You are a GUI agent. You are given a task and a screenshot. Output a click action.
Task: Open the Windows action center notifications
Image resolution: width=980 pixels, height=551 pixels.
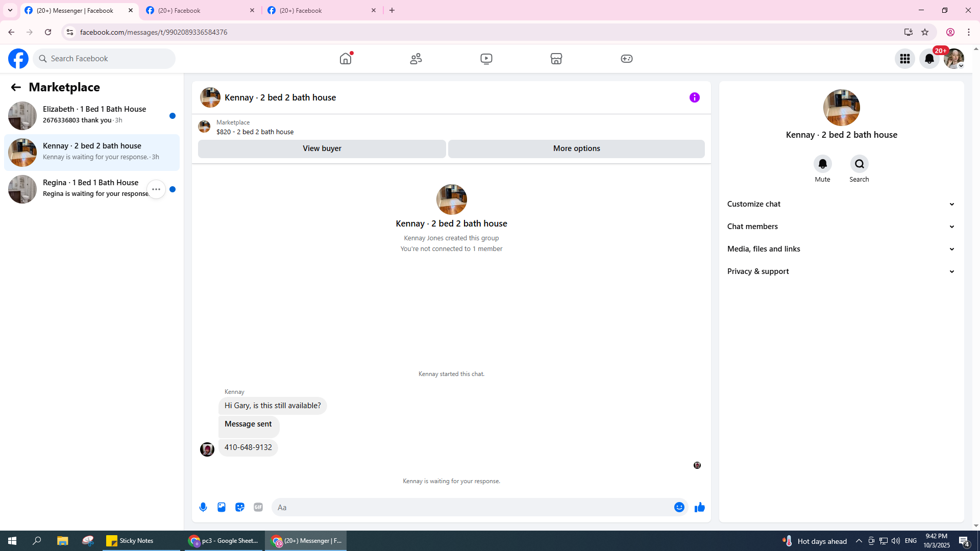(x=964, y=541)
